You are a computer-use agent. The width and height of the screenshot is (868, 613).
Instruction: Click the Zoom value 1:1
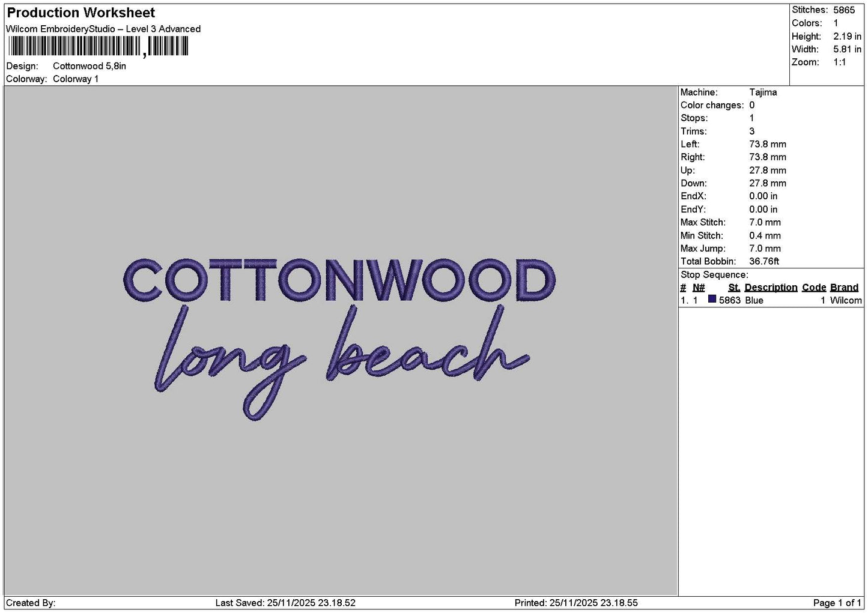point(840,62)
